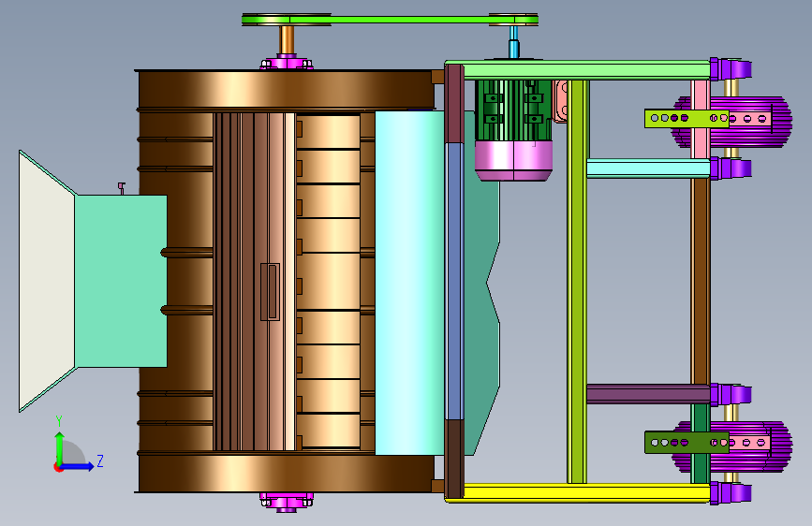812x526 pixels.
Task: Select the beige funnel-shaped inlet hopper
Action: (46, 281)
